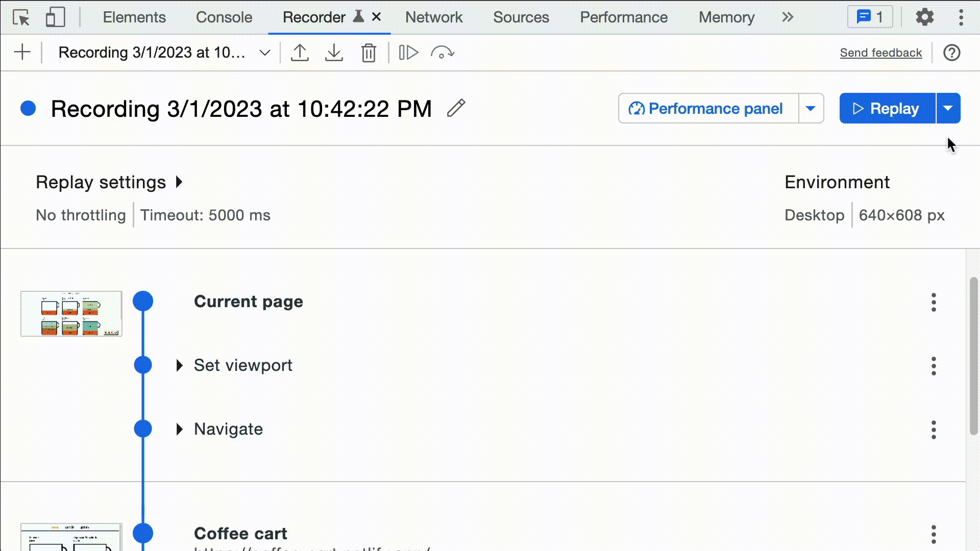The image size is (980, 551).
Task: Click the delete recording trash icon
Action: [368, 53]
